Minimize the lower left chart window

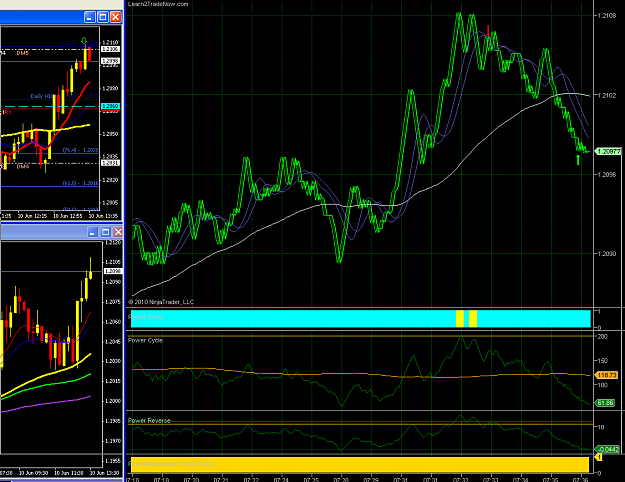tap(92, 232)
